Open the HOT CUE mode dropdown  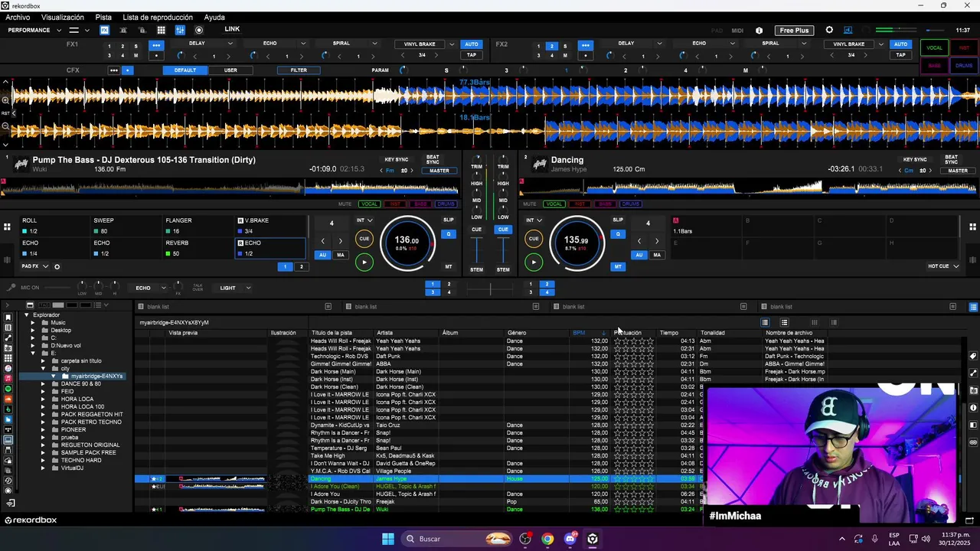tap(955, 266)
